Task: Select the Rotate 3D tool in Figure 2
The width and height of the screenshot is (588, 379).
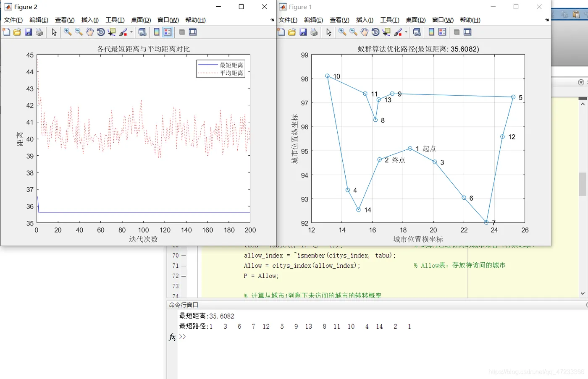Action: click(101, 32)
